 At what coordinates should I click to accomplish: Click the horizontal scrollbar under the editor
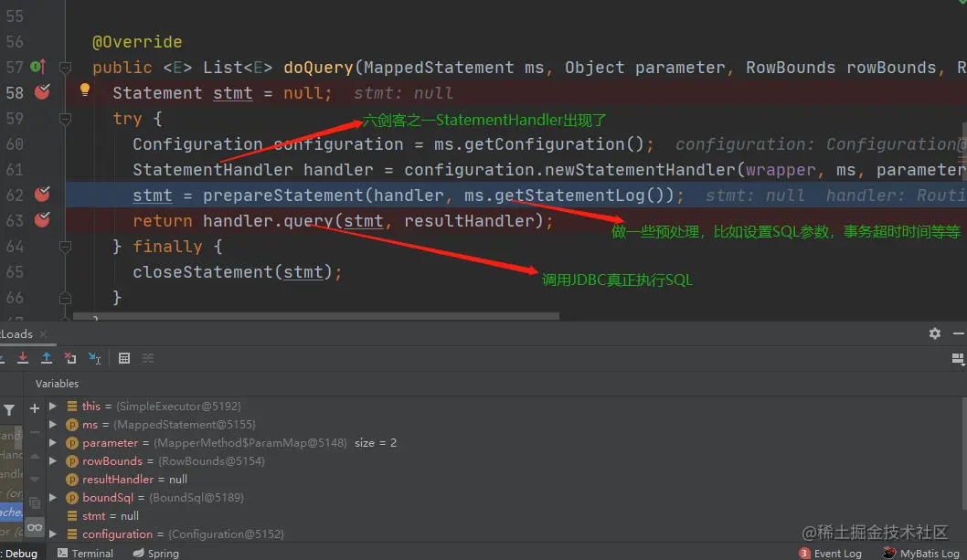click(315, 316)
